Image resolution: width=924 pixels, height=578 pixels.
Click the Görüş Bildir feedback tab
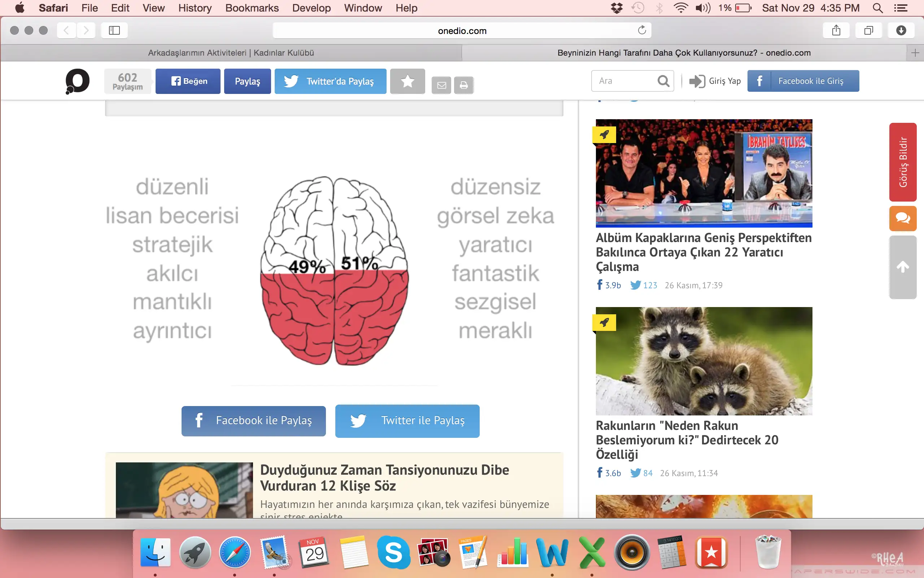[x=903, y=162]
